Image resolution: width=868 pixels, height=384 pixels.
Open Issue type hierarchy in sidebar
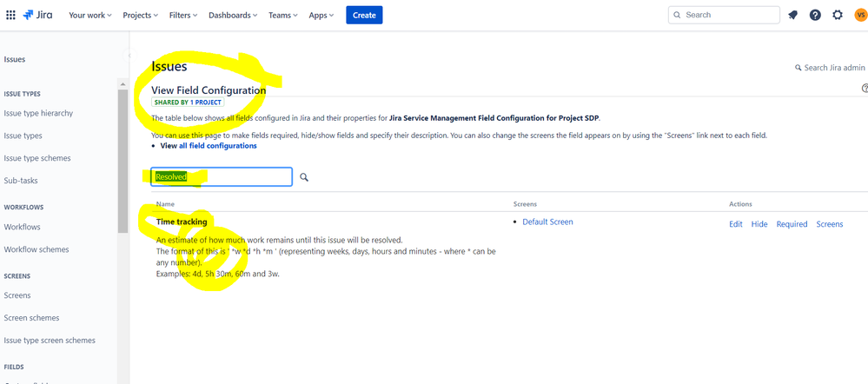[x=38, y=113]
